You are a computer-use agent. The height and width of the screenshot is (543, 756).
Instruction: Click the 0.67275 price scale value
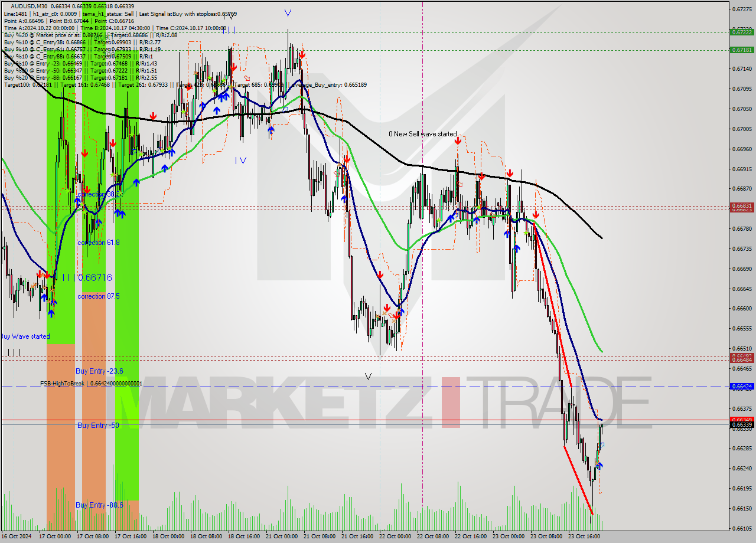tap(742, 9)
